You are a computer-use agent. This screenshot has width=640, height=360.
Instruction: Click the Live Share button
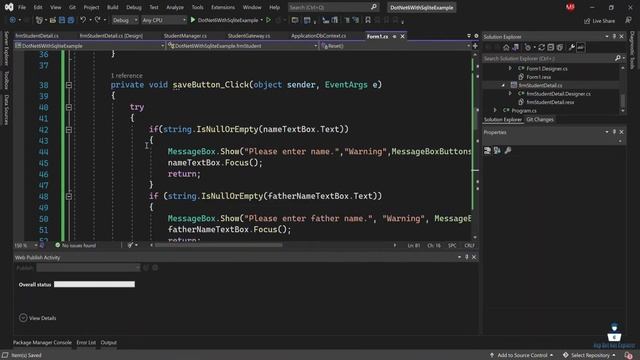coord(599,21)
